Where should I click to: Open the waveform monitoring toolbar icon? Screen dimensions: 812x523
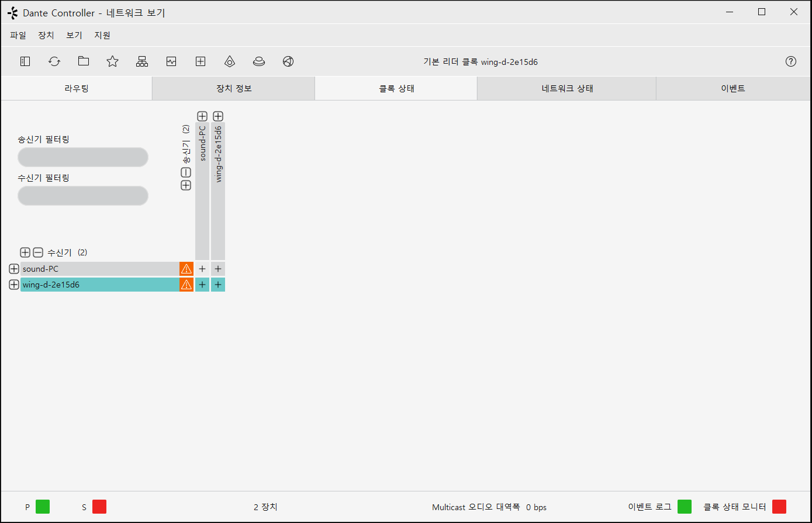171,61
